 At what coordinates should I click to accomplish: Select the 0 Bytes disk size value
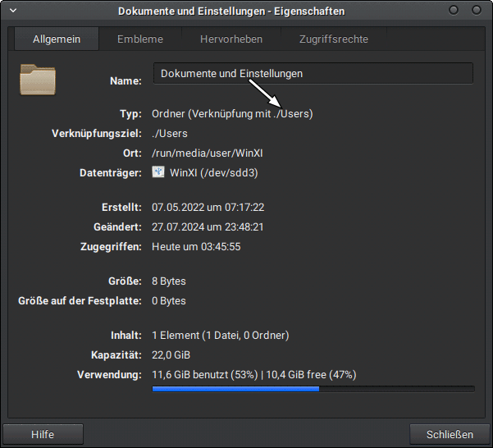click(169, 301)
